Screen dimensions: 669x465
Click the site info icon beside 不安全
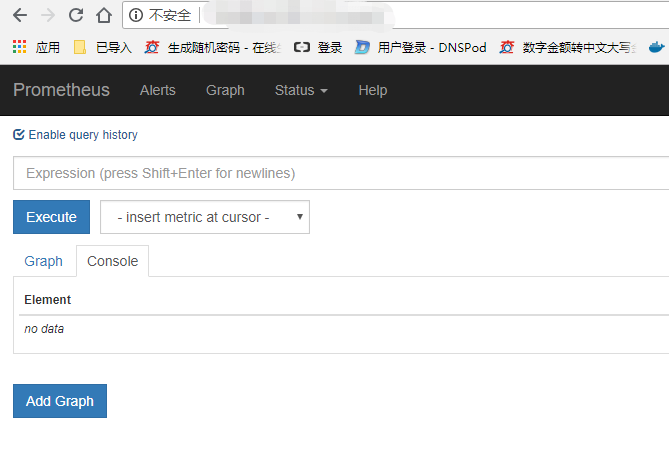136,15
